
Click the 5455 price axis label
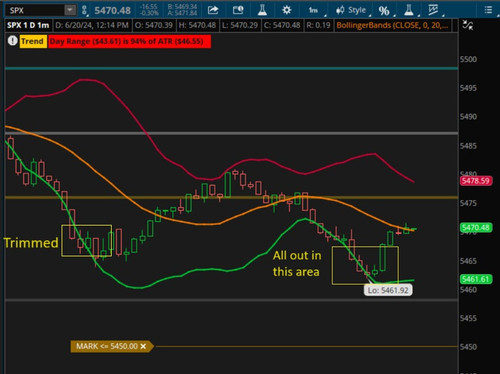click(x=468, y=318)
